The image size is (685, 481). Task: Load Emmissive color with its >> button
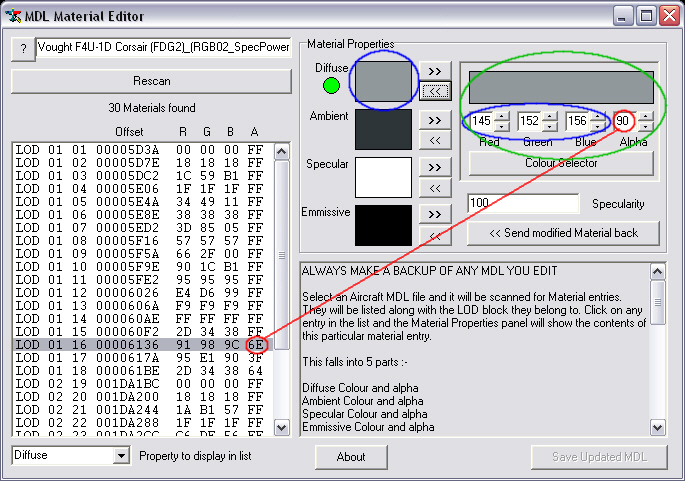coord(434,214)
